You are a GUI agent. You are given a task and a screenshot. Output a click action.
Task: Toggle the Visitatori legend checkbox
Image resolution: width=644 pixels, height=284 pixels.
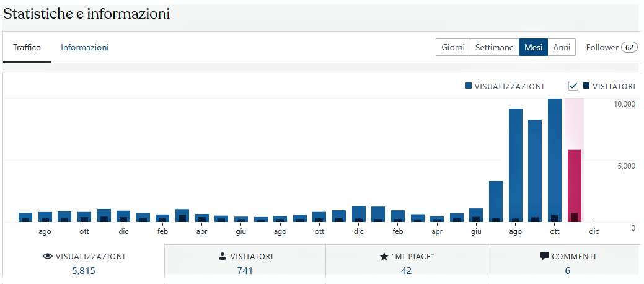(573, 86)
